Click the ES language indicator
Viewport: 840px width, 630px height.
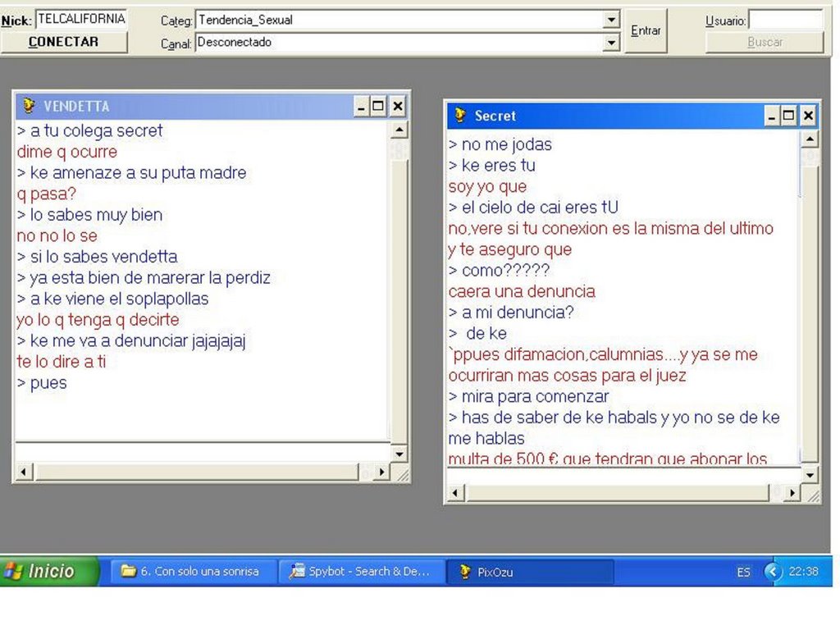coord(743,572)
